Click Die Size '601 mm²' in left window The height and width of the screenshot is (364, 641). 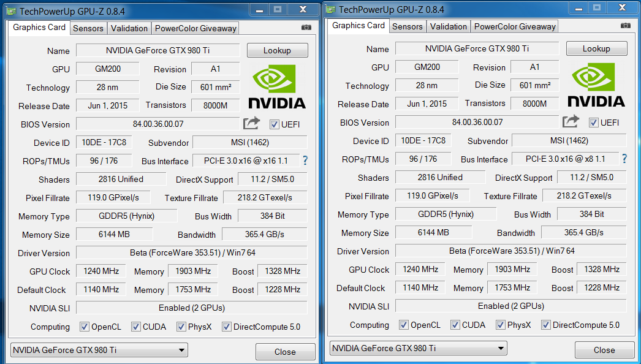(x=216, y=87)
